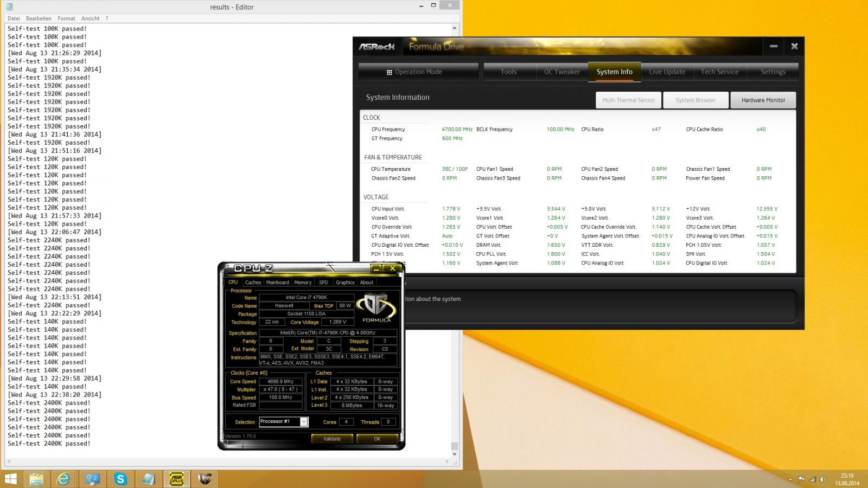Click the Editor vertical scrollbar up arrow
868x488 pixels.
[455, 28]
